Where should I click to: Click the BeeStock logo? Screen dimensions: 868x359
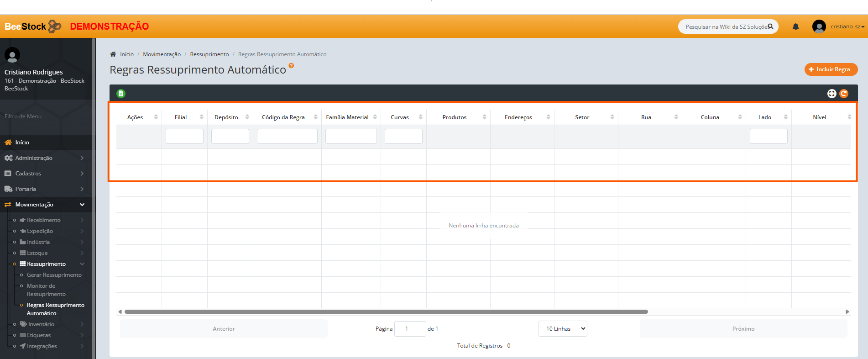coord(33,26)
